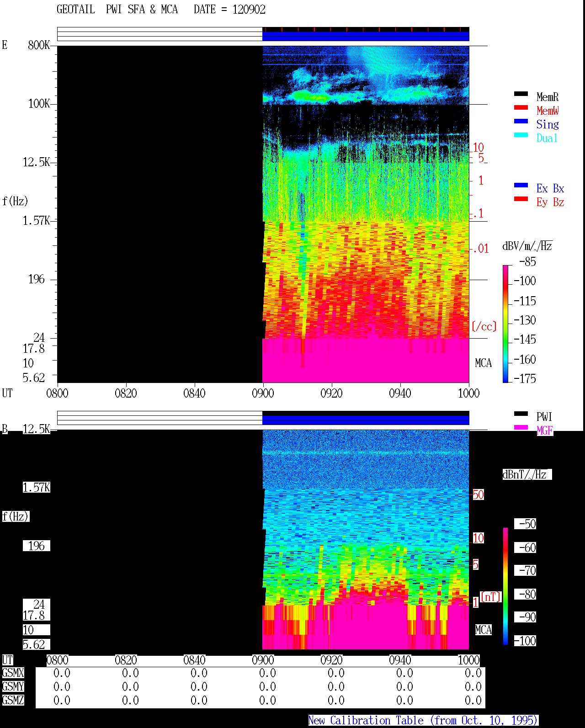Click the blue mode bar above the E spectrogram
The image size is (585, 728).
(x=366, y=36)
